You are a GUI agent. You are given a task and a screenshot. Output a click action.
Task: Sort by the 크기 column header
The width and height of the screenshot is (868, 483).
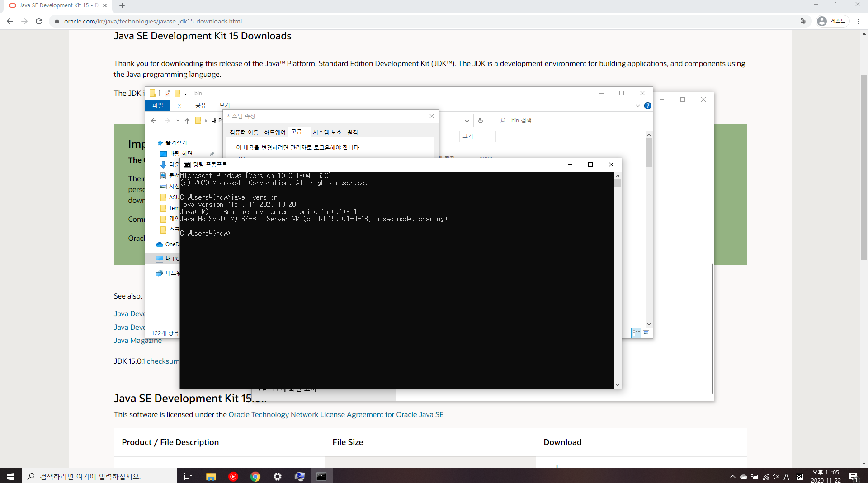[467, 136]
